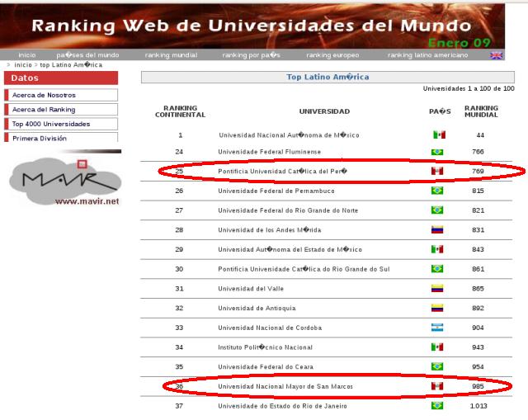
Task: Click 'Universidades 1 a 100 de 100' text
Action: tap(469, 88)
